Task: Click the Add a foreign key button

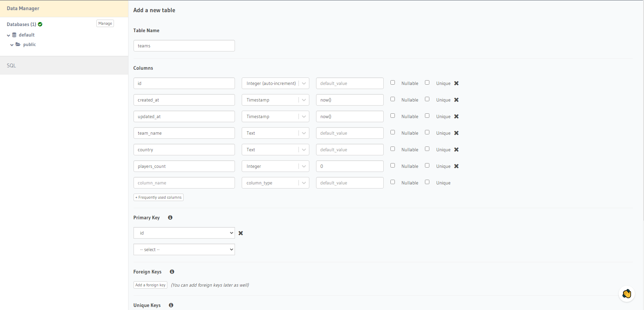Action: [x=150, y=285]
